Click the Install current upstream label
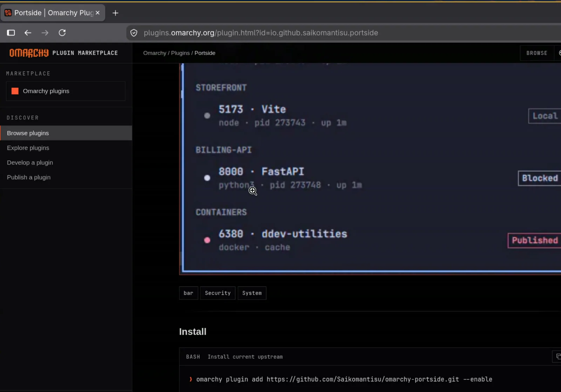 (x=245, y=357)
